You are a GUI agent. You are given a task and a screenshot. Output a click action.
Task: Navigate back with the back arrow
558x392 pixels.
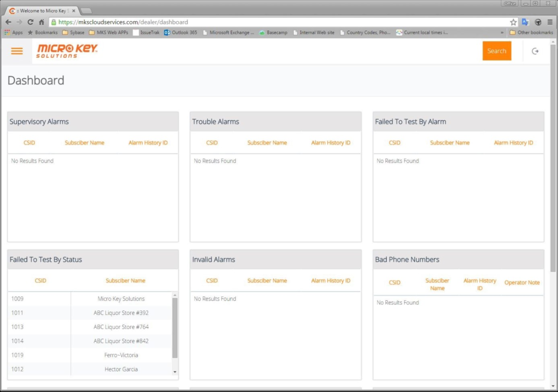tap(8, 22)
